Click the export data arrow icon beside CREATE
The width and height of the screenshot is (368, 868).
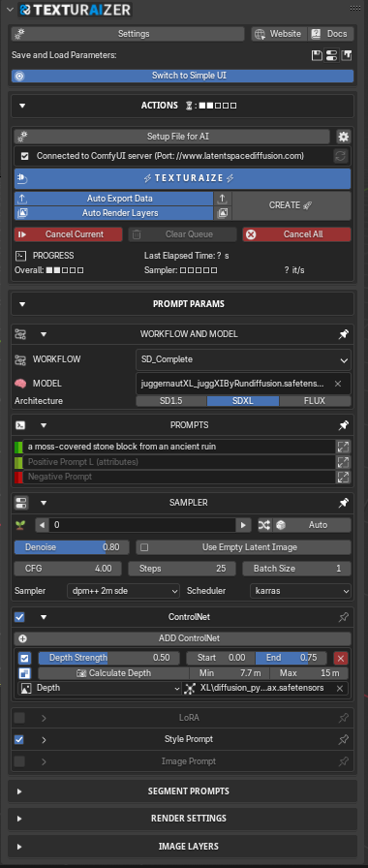(222, 199)
